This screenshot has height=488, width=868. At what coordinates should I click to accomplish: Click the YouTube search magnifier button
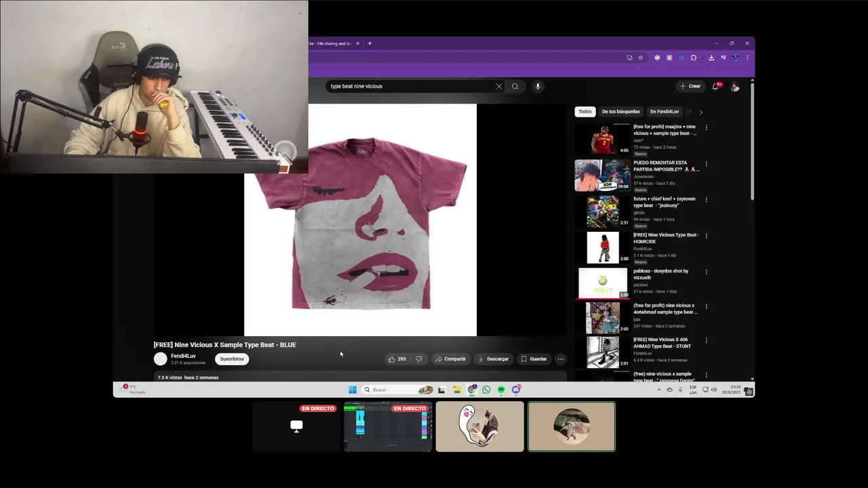(x=515, y=86)
